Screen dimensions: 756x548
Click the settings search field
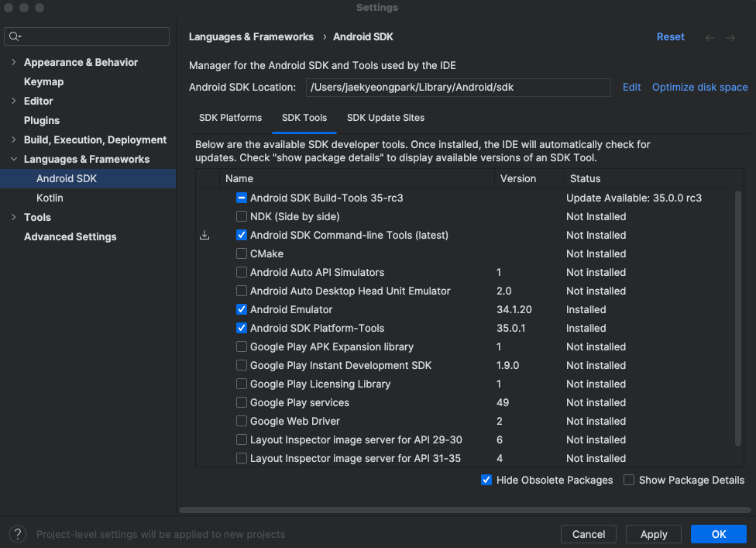point(87,36)
